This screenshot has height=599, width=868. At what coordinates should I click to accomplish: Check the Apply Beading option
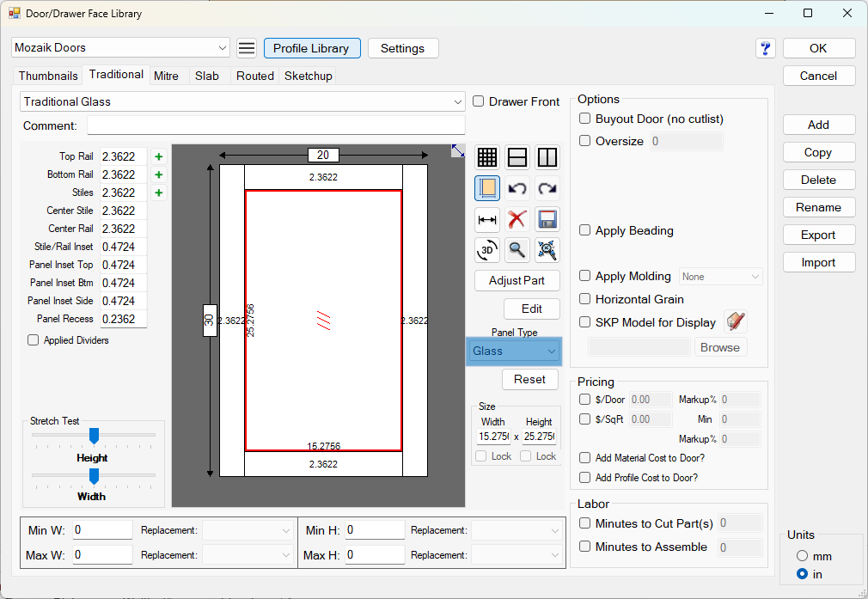click(585, 230)
